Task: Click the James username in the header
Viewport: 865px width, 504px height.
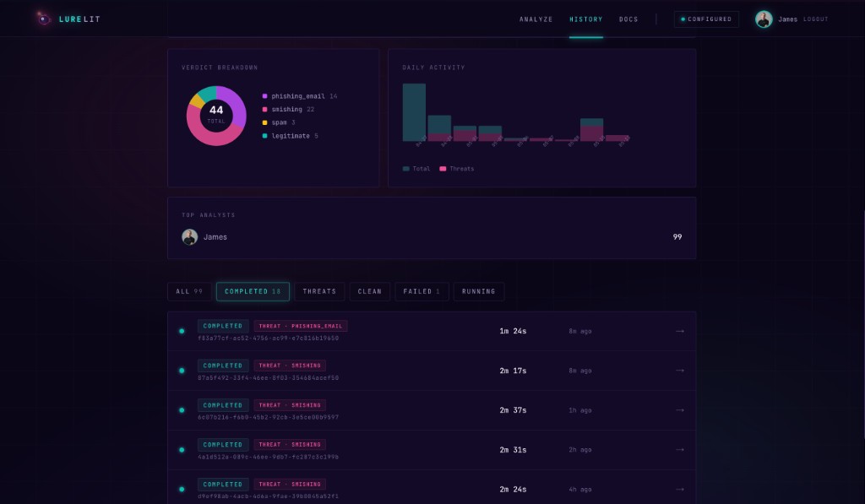Action: point(788,19)
